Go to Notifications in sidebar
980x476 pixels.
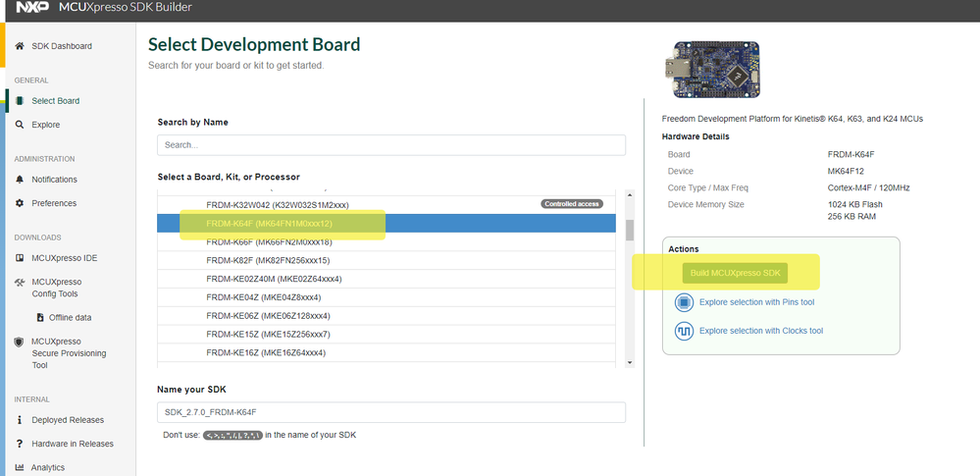(x=54, y=180)
